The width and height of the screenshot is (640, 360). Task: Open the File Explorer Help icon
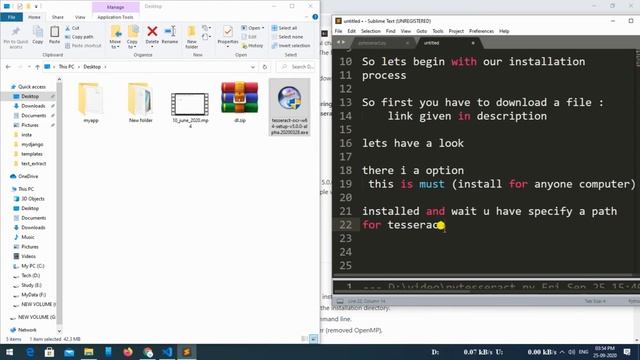(x=315, y=17)
